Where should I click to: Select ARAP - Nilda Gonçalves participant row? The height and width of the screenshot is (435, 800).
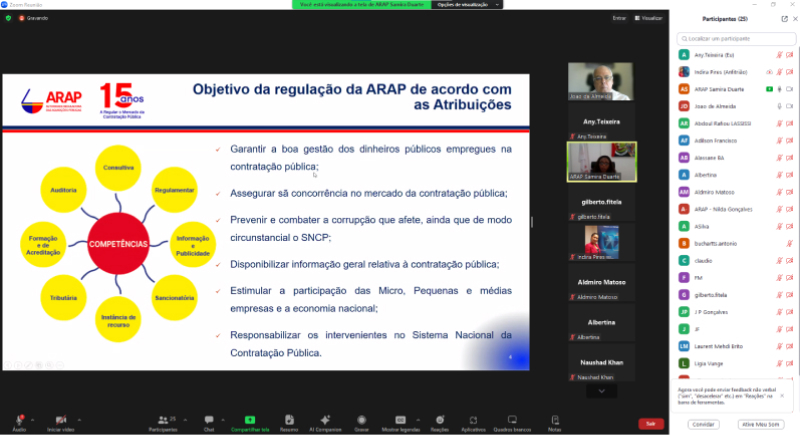736,209
